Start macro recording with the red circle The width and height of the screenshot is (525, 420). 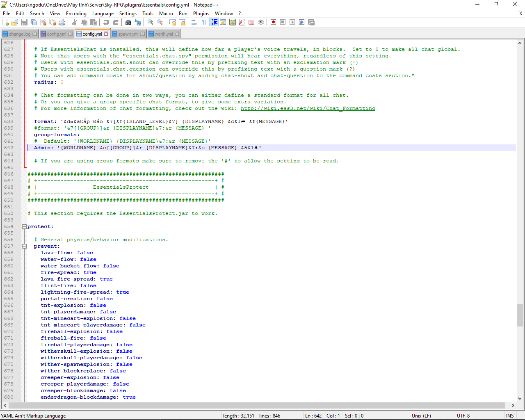pyautogui.click(x=273, y=22)
